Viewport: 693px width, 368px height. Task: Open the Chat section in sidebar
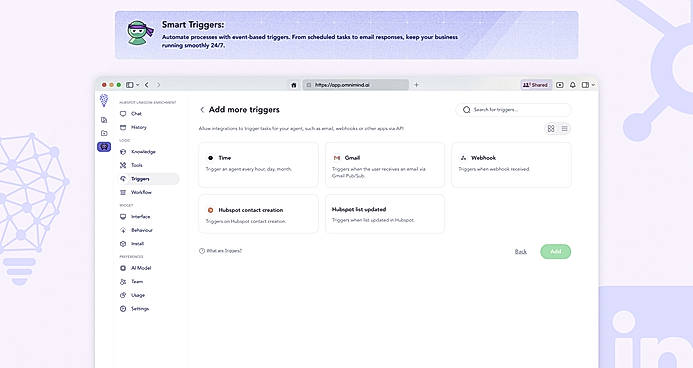(x=137, y=114)
